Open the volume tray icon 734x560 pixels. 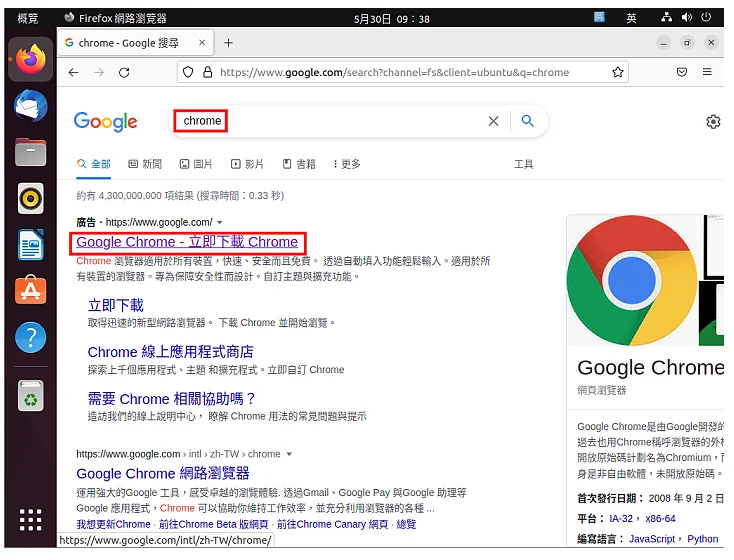point(687,18)
